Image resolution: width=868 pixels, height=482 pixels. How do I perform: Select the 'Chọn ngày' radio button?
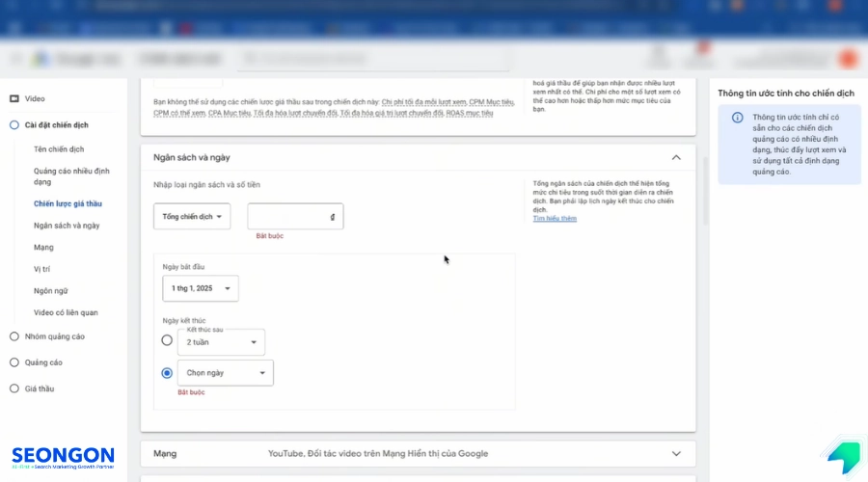pyautogui.click(x=167, y=373)
